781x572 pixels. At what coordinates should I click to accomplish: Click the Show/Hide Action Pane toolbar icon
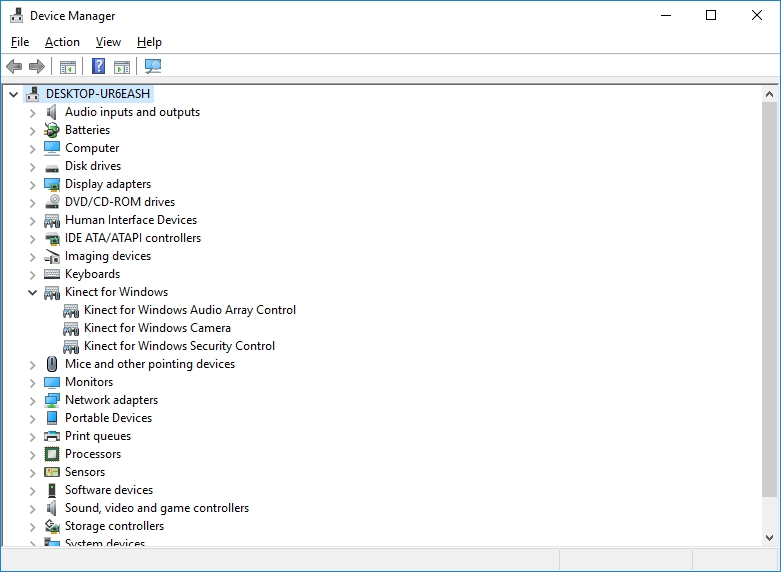click(122, 66)
